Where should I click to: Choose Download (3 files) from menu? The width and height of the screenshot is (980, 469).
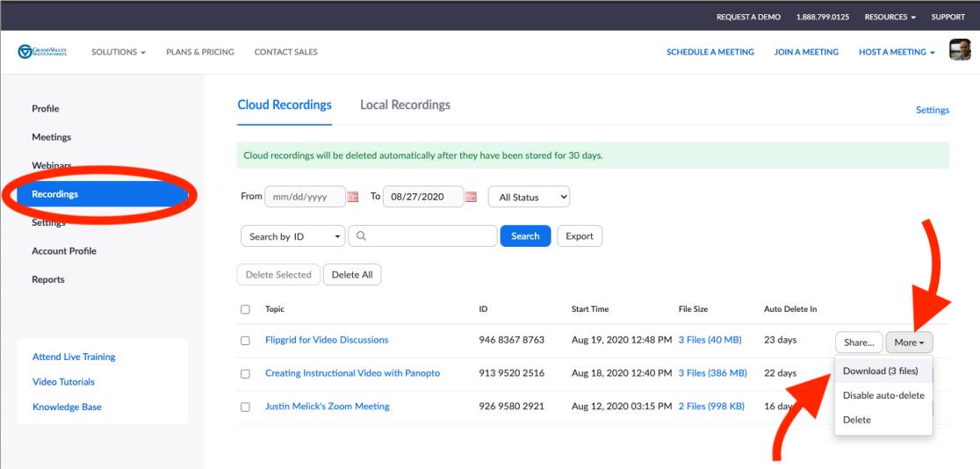[x=880, y=371]
